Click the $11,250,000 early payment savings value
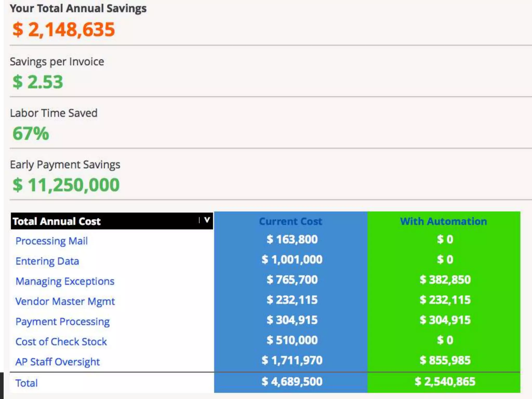Image resolution: width=532 pixels, height=399 pixels. pyautogui.click(x=66, y=185)
